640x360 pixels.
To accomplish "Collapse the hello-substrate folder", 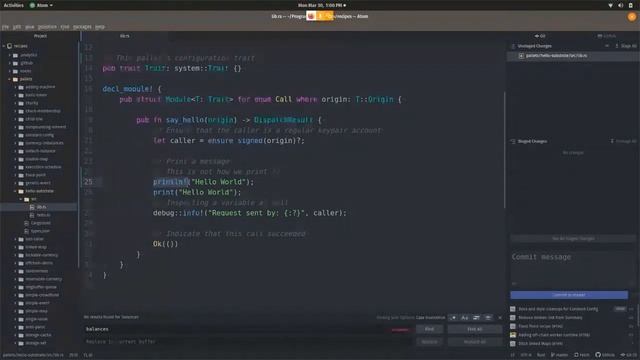I will (16, 191).
